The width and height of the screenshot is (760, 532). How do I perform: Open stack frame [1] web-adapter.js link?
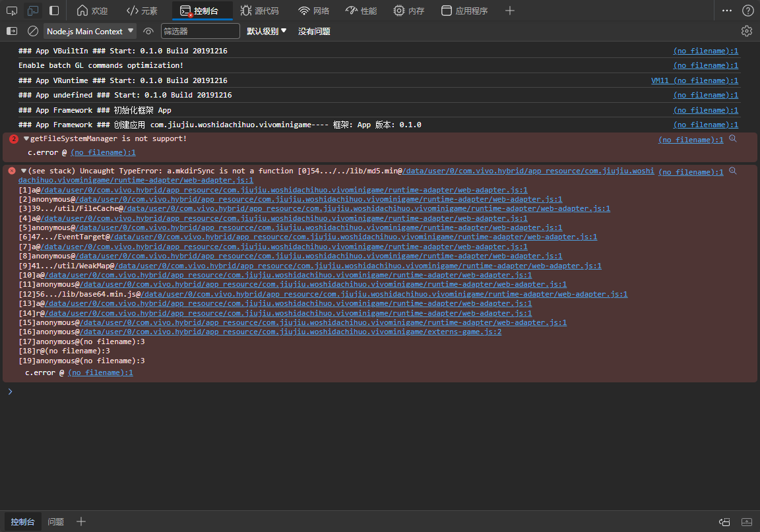tap(284, 190)
